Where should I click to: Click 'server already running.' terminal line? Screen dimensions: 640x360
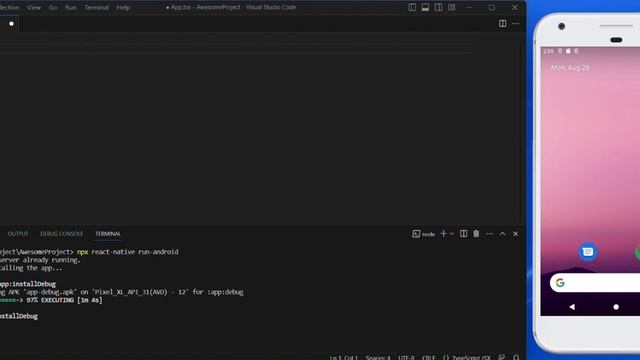pos(40,260)
